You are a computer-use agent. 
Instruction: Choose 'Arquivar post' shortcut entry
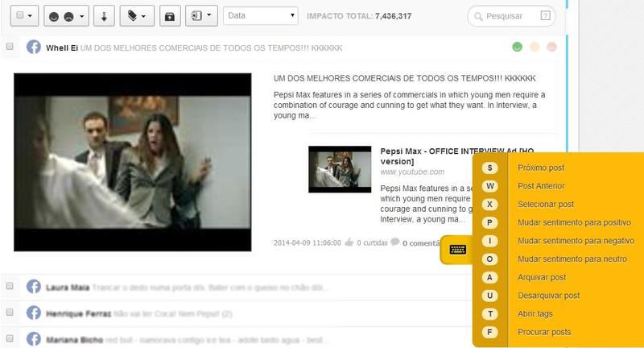click(x=542, y=277)
